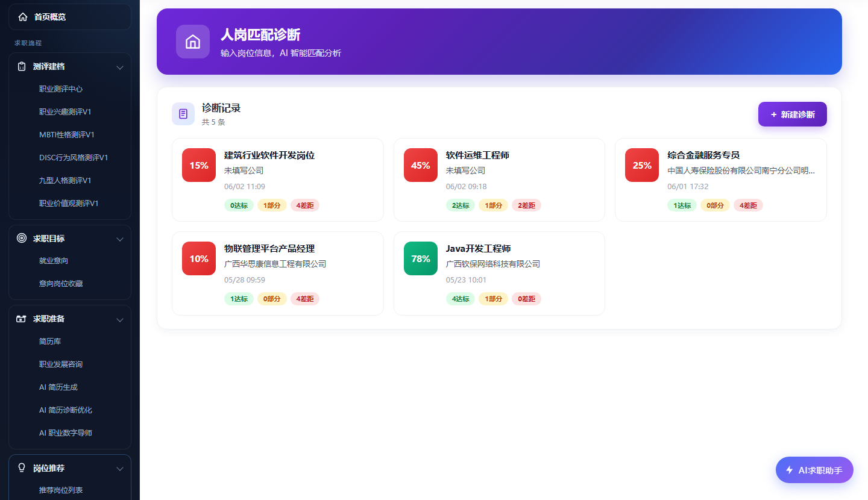Screen dimensions: 868x500
Task: Click the lightbulb icon next to 岗位推荐
Action: [22, 467]
